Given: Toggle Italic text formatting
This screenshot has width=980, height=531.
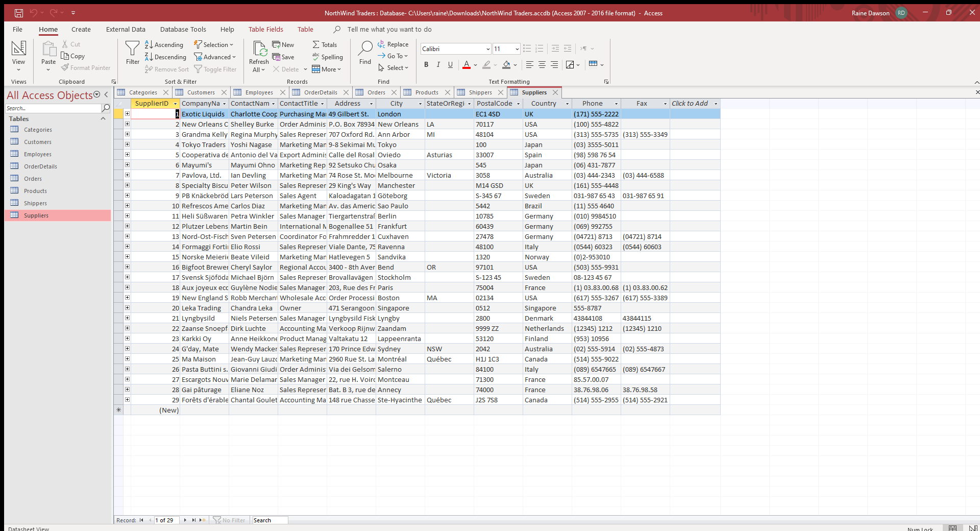Looking at the screenshot, I should [438, 65].
